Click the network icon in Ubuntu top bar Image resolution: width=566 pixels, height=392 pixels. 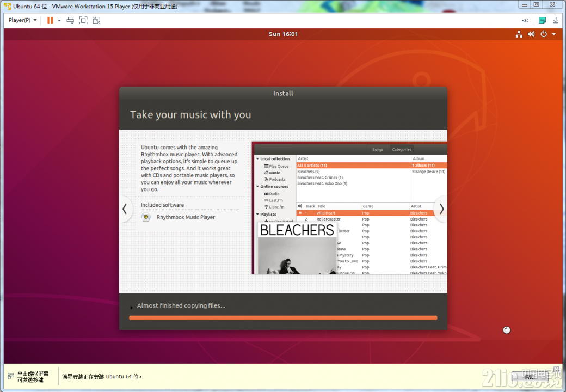(519, 34)
